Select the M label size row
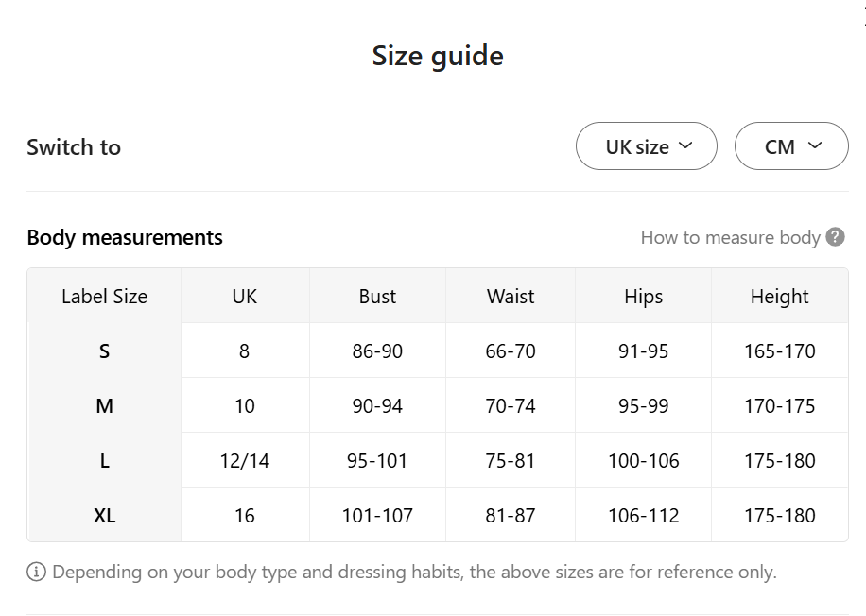The height and width of the screenshot is (616, 866). 104,405
